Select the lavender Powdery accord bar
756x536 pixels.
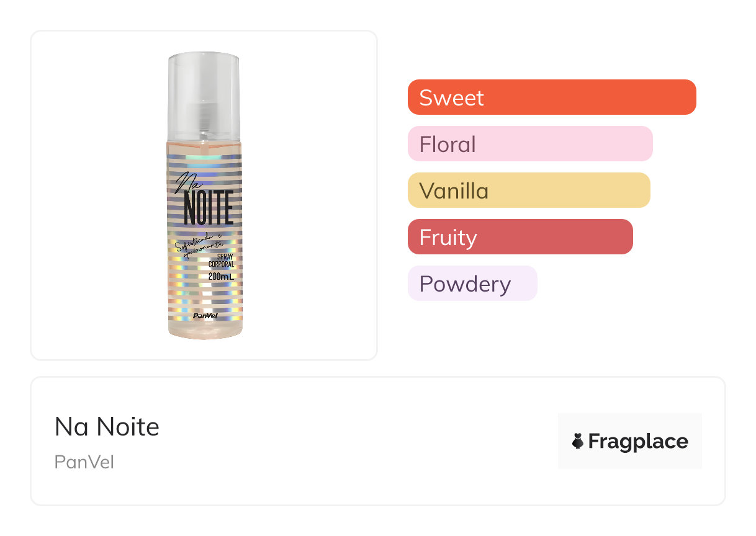click(x=472, y=284)
